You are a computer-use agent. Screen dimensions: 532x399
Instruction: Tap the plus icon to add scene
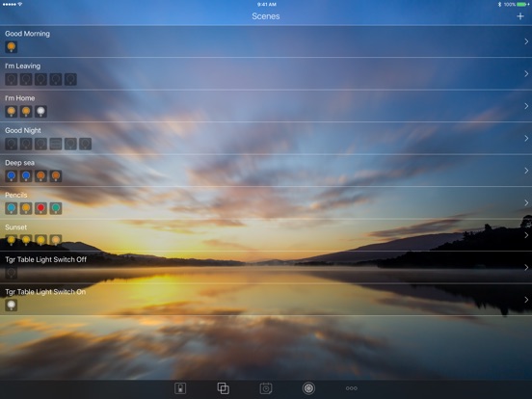[520, 16]
